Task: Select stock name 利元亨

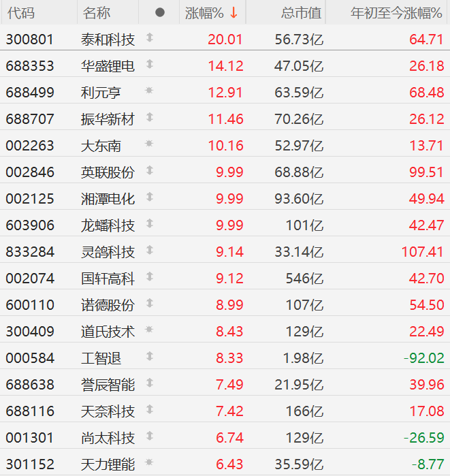Action: tap(101, 93)
